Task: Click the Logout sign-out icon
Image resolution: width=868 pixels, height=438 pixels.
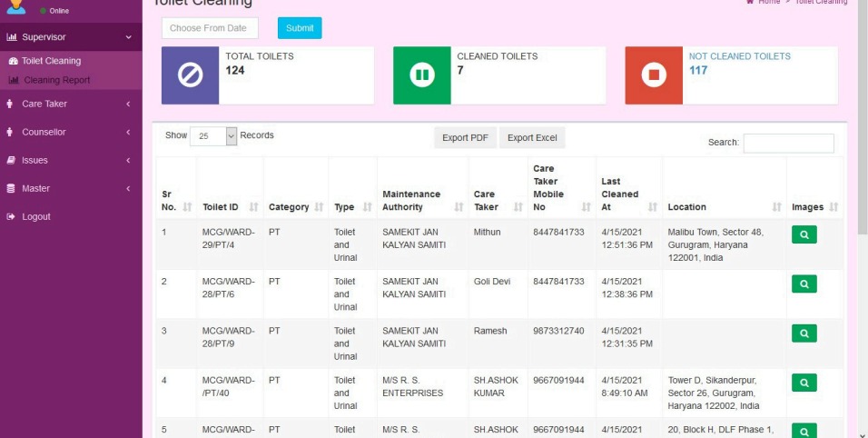Action: click(11, 216)
